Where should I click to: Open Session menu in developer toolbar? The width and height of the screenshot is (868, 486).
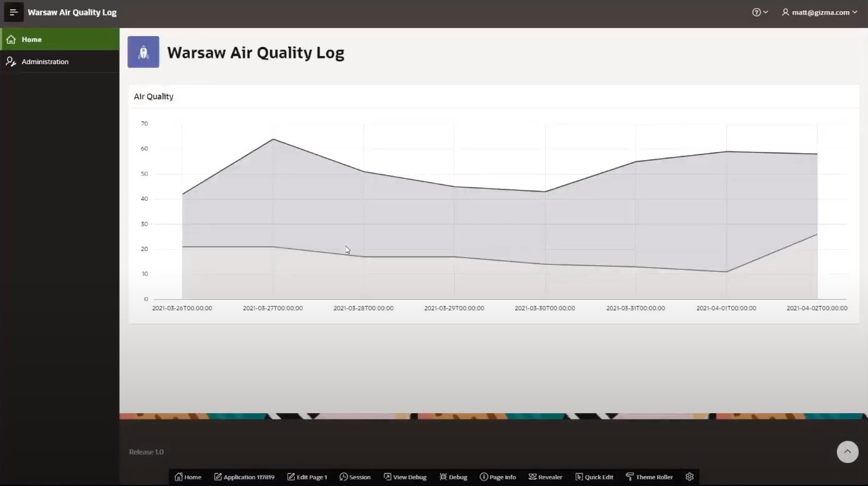click(x=355, y=477)
